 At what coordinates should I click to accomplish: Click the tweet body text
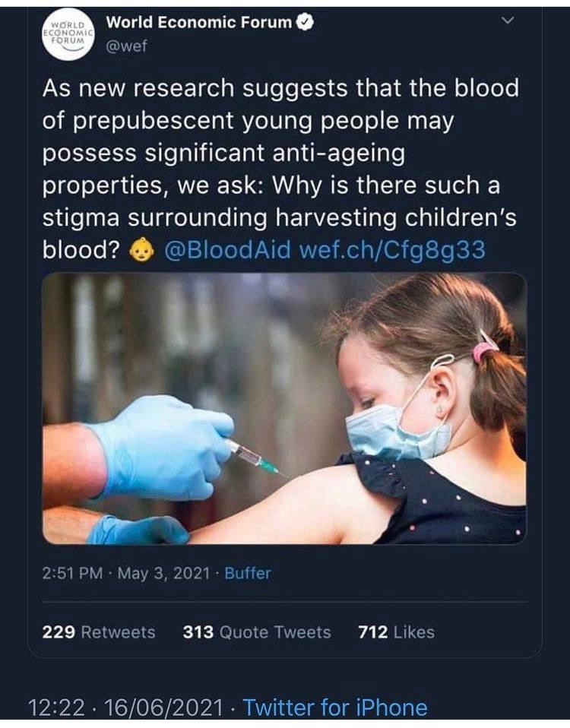point(280,169)
